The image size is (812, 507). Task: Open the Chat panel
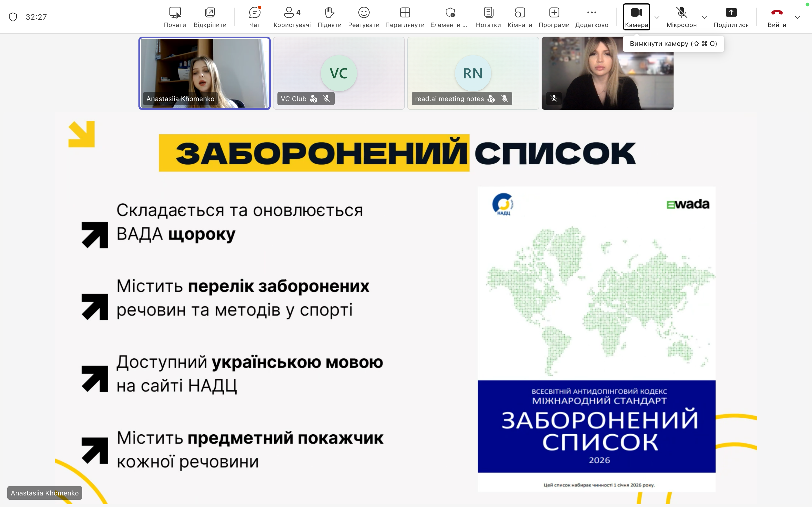coord(255,16)
